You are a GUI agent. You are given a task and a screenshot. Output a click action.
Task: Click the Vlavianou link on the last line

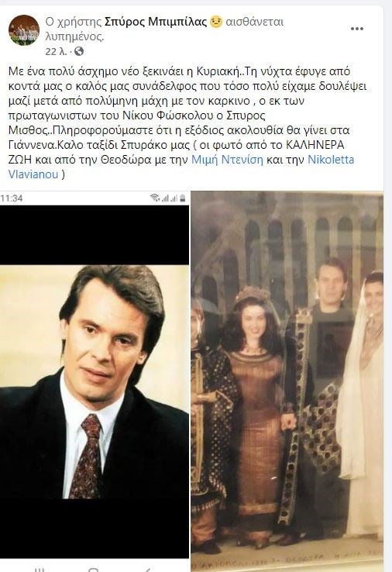(33, 174)
